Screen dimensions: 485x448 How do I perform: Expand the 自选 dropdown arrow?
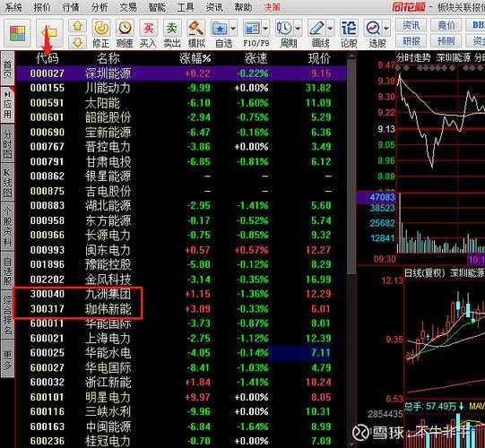[233, 29]
